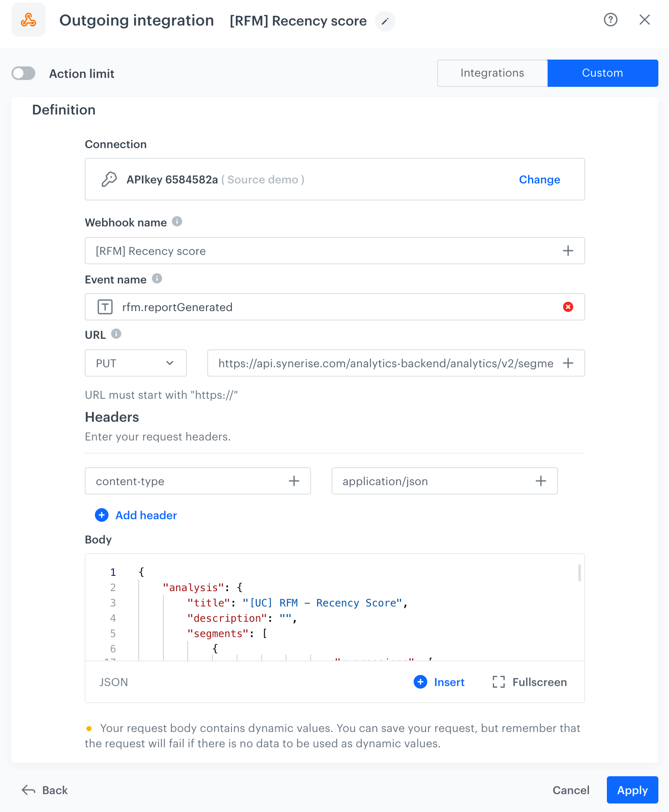Screen dimensions: 669x812
Task: Enable the Action limit toggle
Action: tap(23, 73)
